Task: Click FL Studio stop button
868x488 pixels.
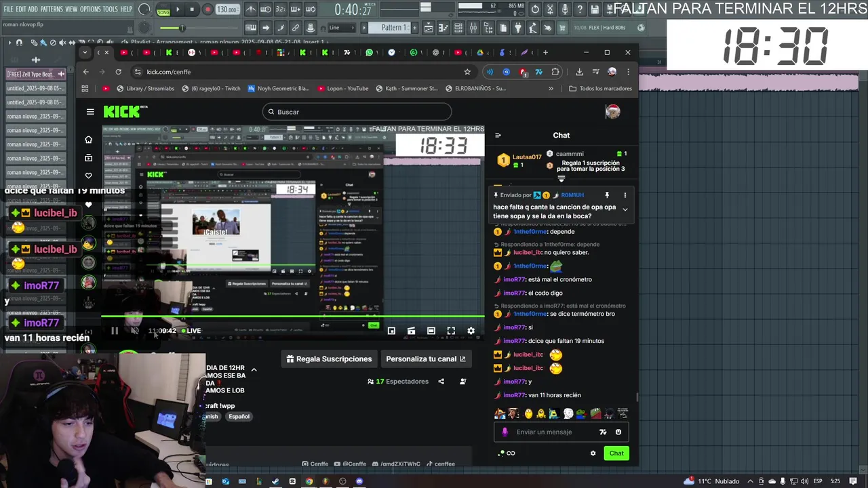Action: point(192,9)
